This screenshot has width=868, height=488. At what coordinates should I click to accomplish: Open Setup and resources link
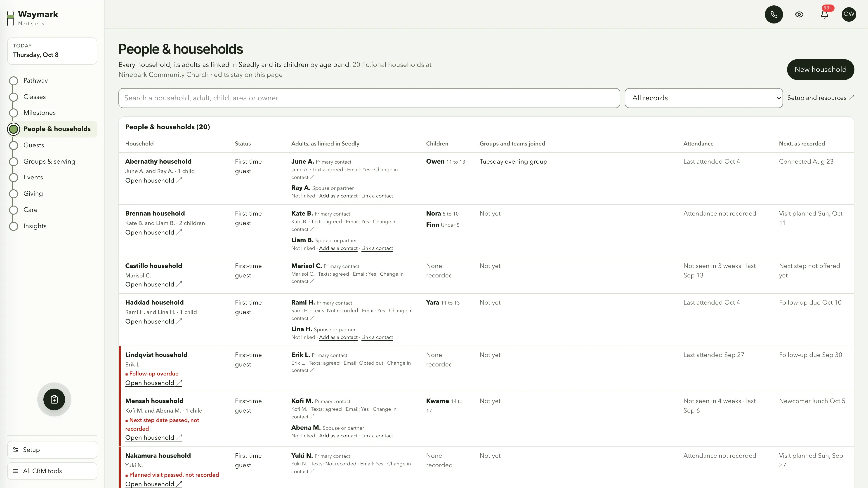821,98
